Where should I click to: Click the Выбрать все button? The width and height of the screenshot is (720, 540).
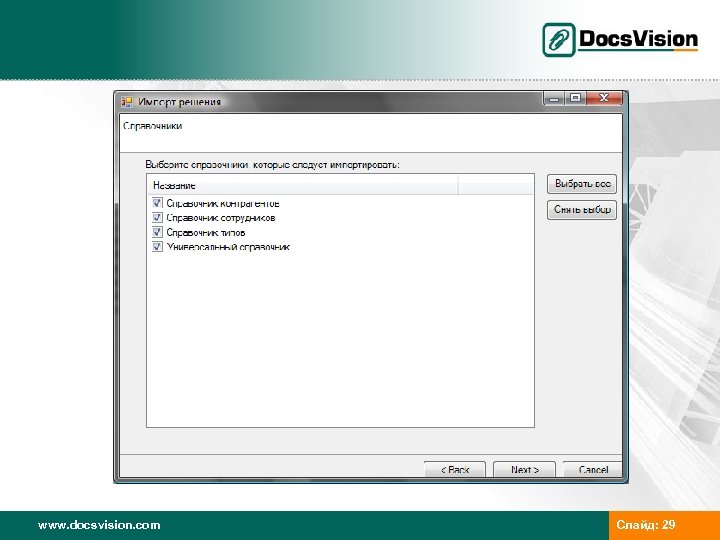coord(582,184)
